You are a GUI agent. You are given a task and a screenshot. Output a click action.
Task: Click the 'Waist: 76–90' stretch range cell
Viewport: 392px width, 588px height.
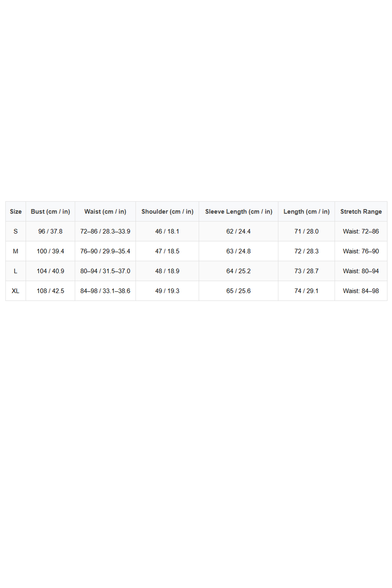(x=361, y=251)
